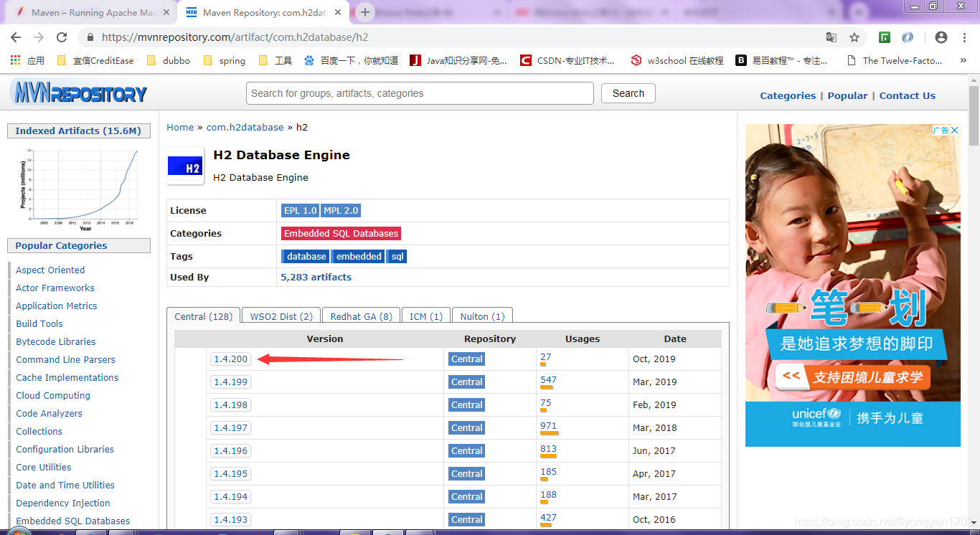
Task: Select the Central (128) tab
Action: click(204, 316)
